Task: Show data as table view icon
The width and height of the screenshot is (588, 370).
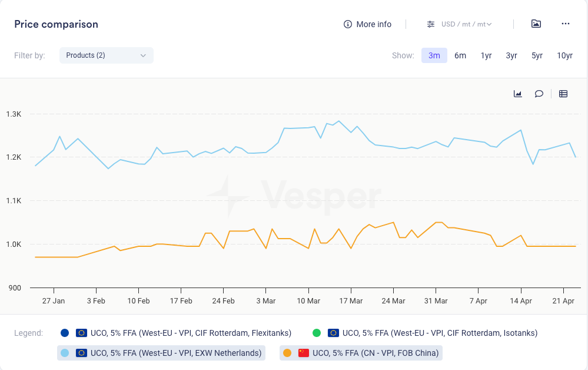Action: 563,94
